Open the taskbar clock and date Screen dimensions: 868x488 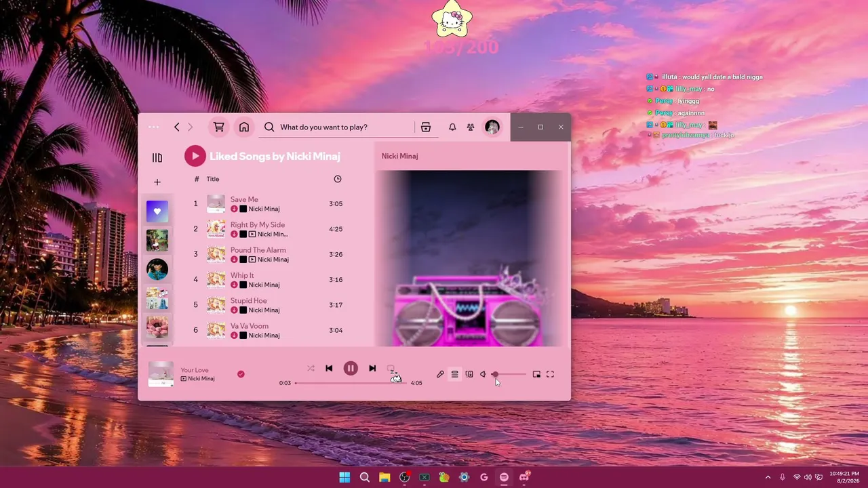[844, 477]
